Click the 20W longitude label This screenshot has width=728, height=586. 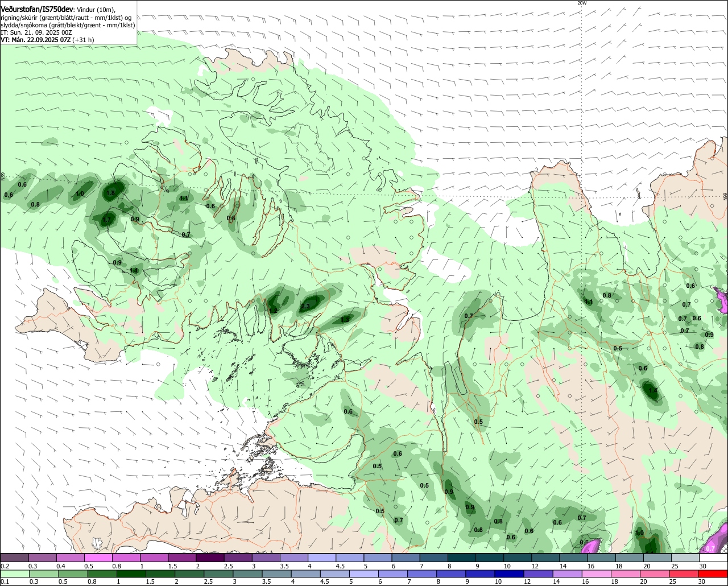click(581, 3)
